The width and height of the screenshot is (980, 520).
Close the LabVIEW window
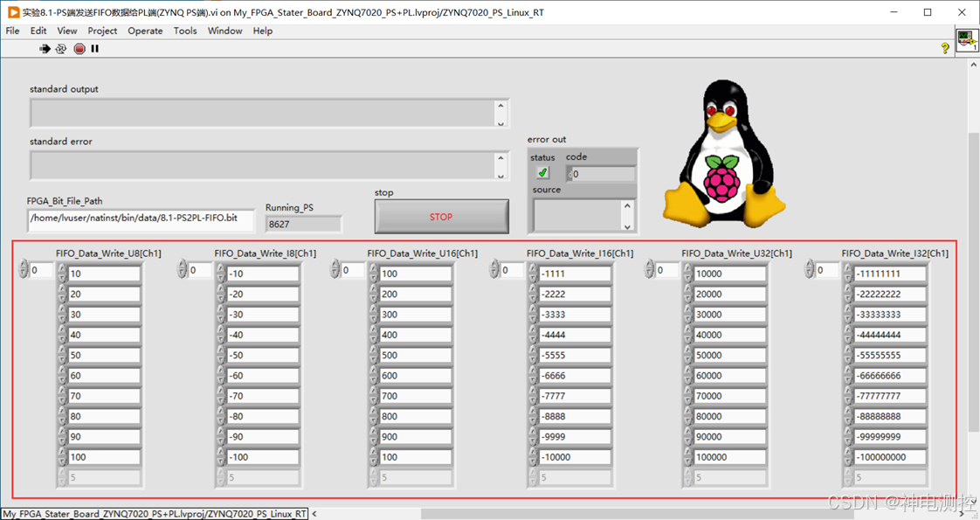pyautogui.click(x=962, y=12)
